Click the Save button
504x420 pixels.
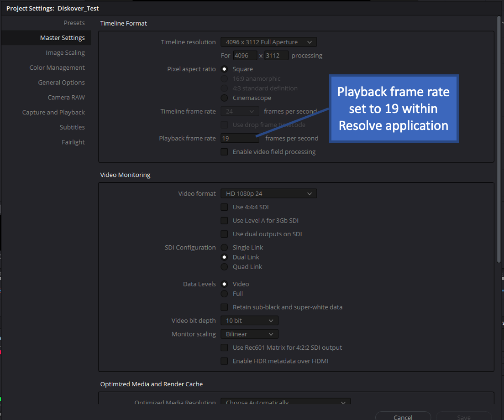click(x=464, y=416)
